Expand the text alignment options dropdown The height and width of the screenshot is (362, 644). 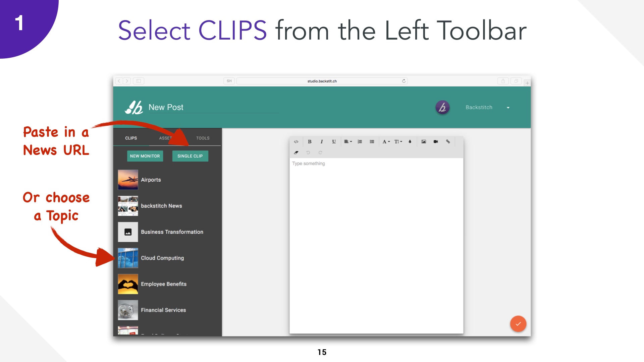348,141
